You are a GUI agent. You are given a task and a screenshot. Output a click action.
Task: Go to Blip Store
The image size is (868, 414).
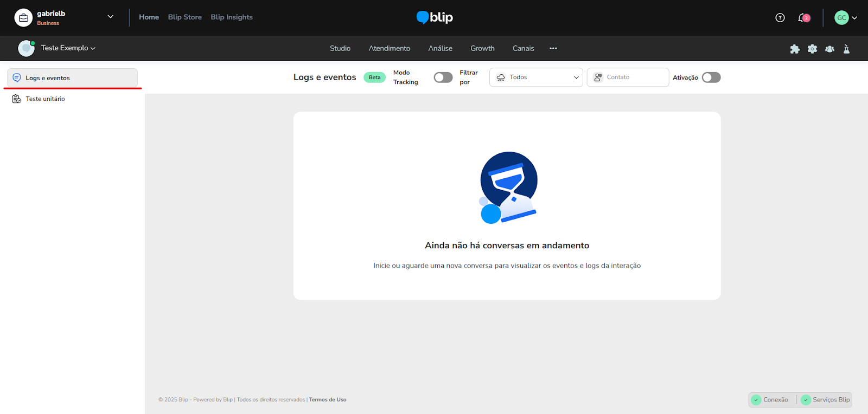point(184,17)
